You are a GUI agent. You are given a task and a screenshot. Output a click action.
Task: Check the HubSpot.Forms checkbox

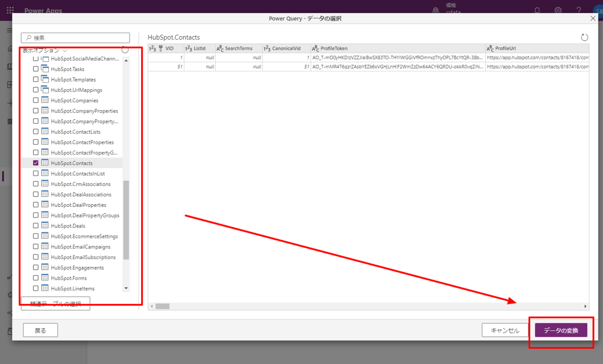point(36,278)
